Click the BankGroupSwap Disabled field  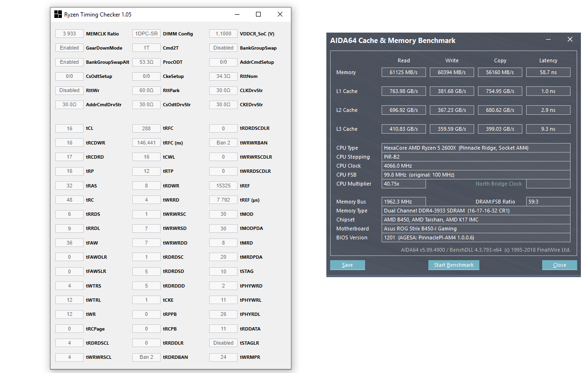pos(223,48)
